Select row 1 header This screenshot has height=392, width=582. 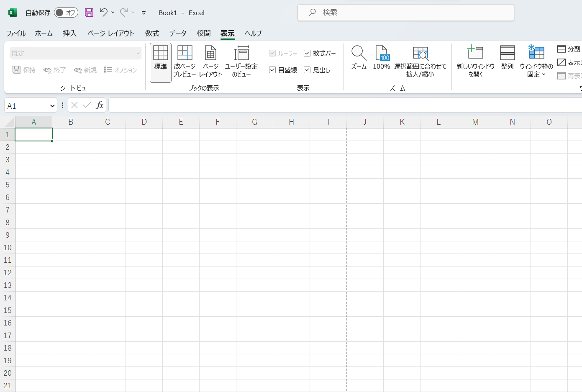coord(8,135)
